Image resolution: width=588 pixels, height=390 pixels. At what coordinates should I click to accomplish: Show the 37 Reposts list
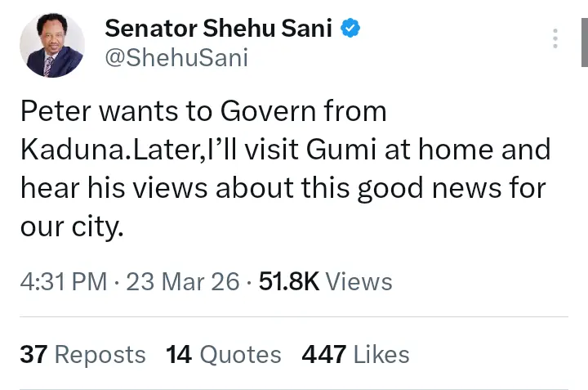(x=82, y=355)
